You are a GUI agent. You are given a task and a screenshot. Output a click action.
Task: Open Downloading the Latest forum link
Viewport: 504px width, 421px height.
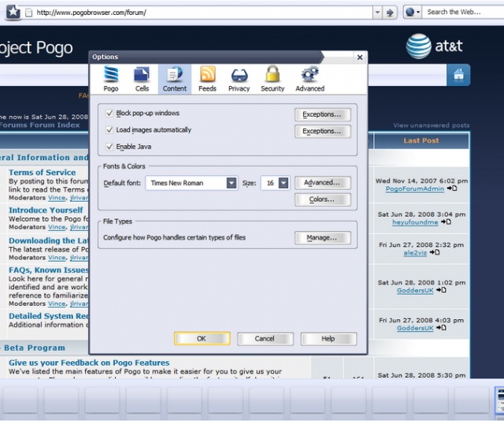pyautogui.click(x=49, y=240)
